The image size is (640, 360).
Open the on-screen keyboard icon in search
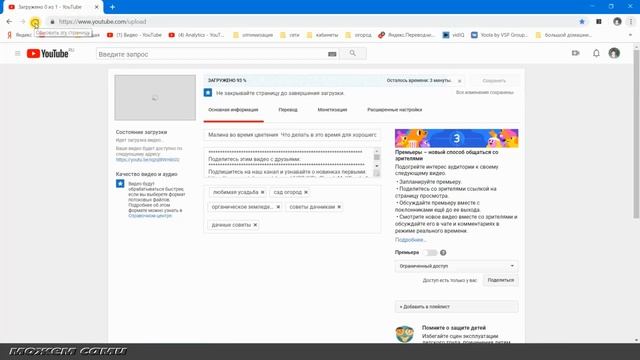pos(332,54)
